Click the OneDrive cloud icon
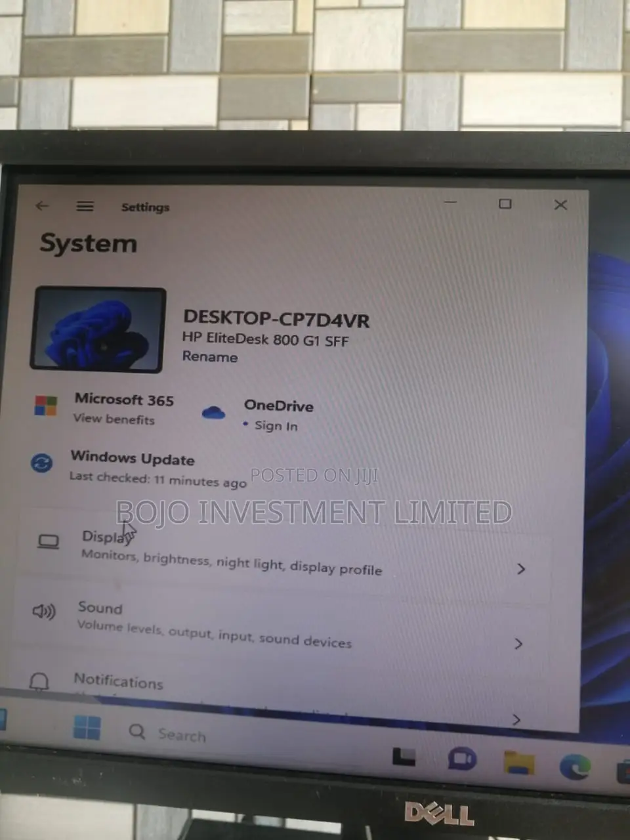Screen dimensions: 630x840 [x=213, y=413]
